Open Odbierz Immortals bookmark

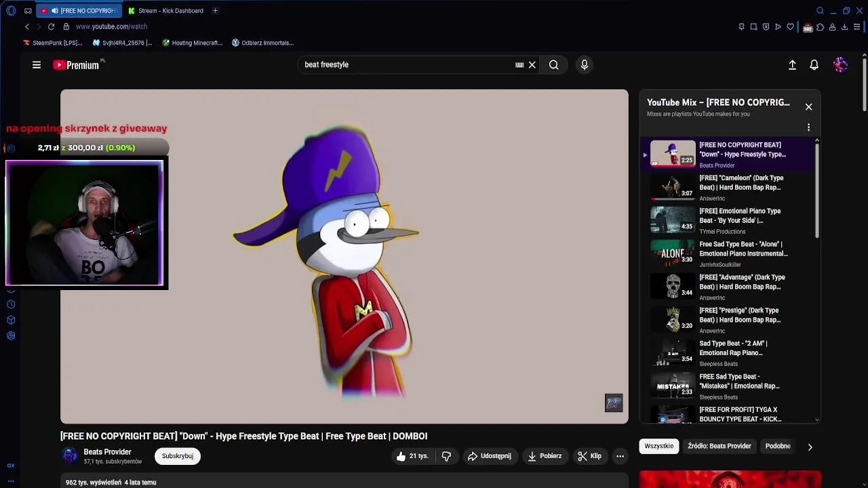(262, 43)
